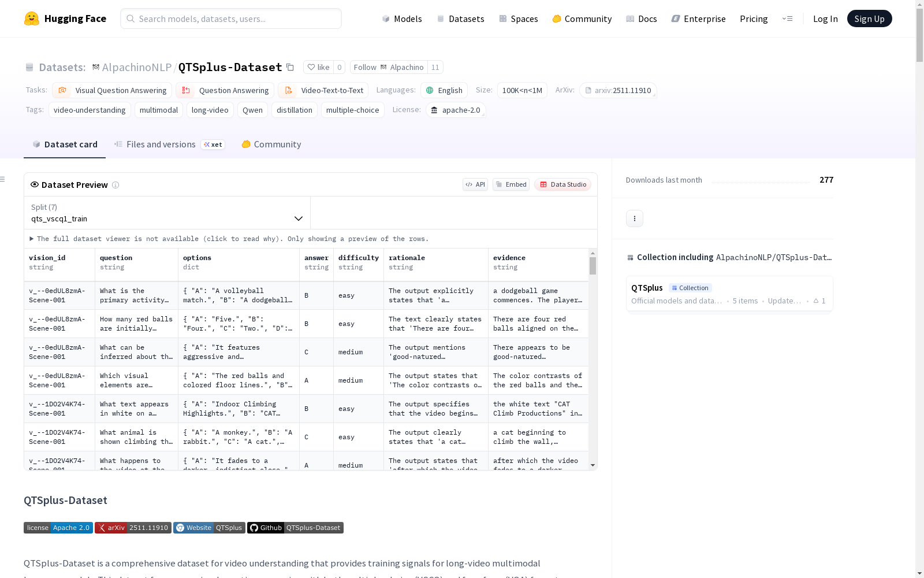
Task: Open the Community tab
Action: coord(271,144)
